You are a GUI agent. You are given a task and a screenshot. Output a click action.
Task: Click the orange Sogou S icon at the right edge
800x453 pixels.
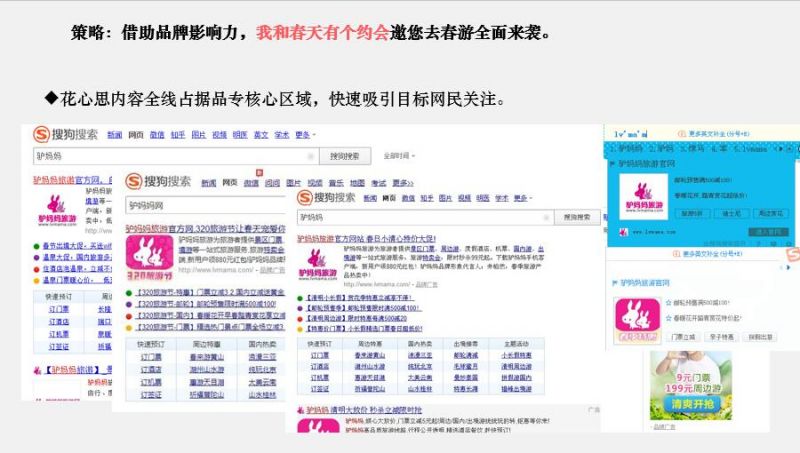tap(793, 255)
